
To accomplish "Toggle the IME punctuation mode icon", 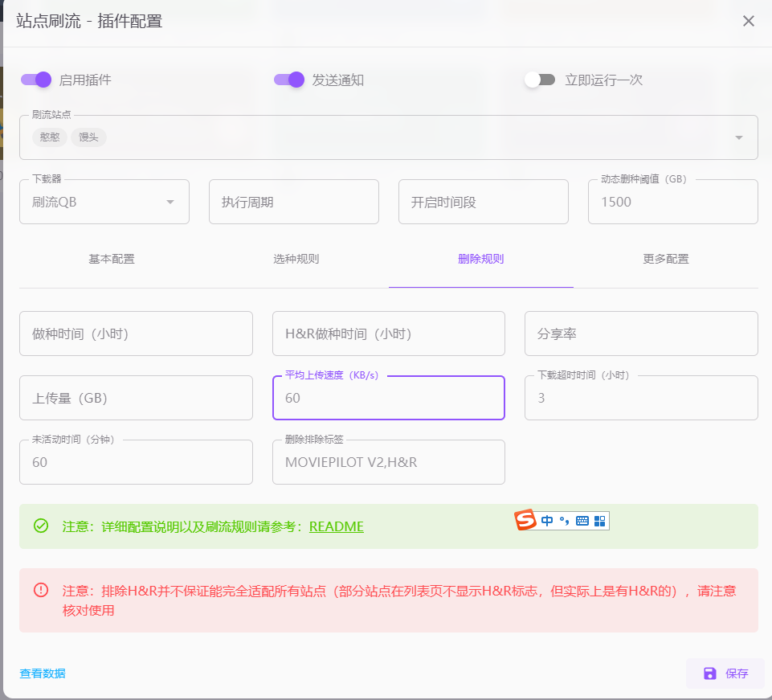I will [x=565, y=521].
